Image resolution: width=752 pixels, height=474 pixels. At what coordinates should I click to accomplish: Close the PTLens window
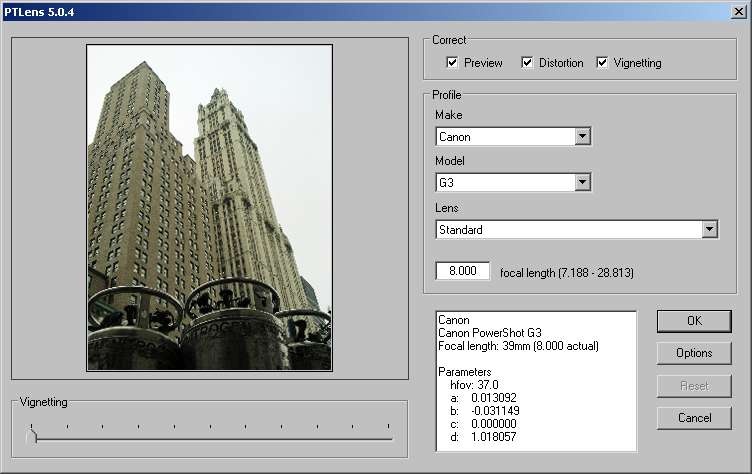pyautogui.click(x=739, y=11)
